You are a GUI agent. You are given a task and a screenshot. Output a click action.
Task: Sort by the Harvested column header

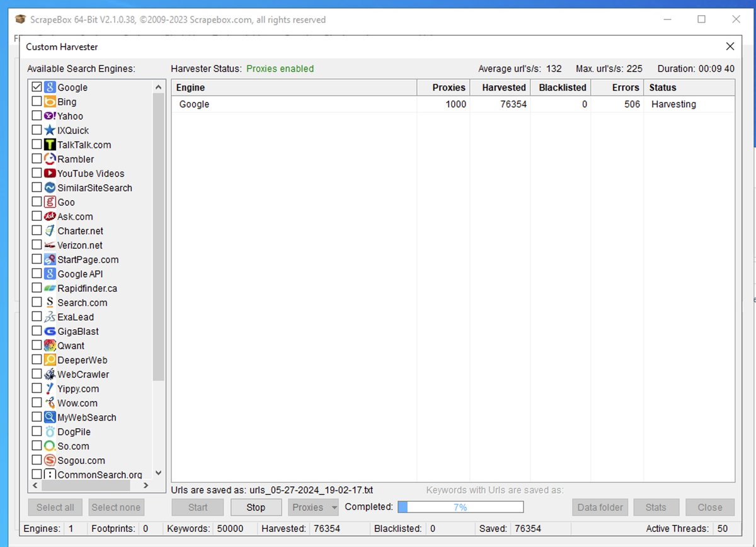click(500, 87)
